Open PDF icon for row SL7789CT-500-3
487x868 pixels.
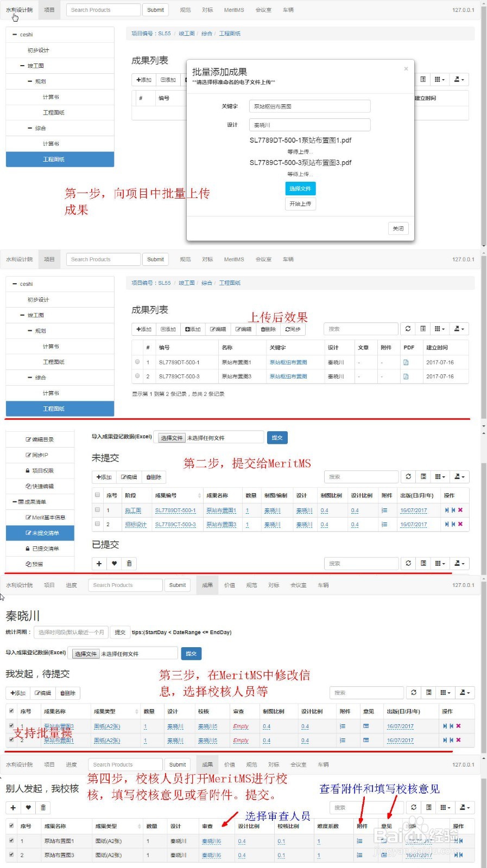(406, 376)
